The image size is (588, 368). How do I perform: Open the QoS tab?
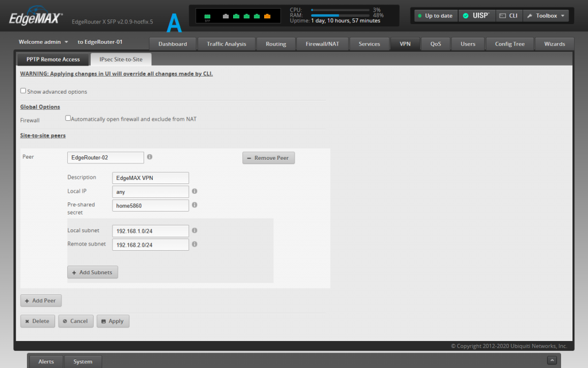(436, 44)
